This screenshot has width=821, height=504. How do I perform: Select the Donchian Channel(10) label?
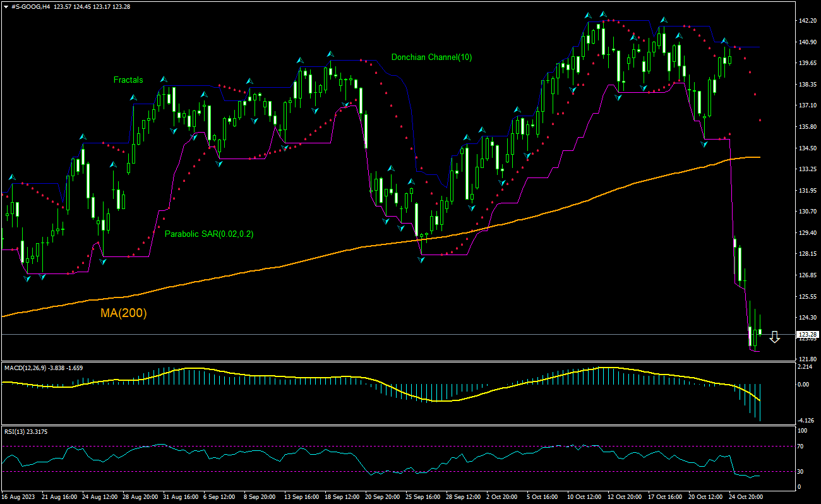coord(431,57)
